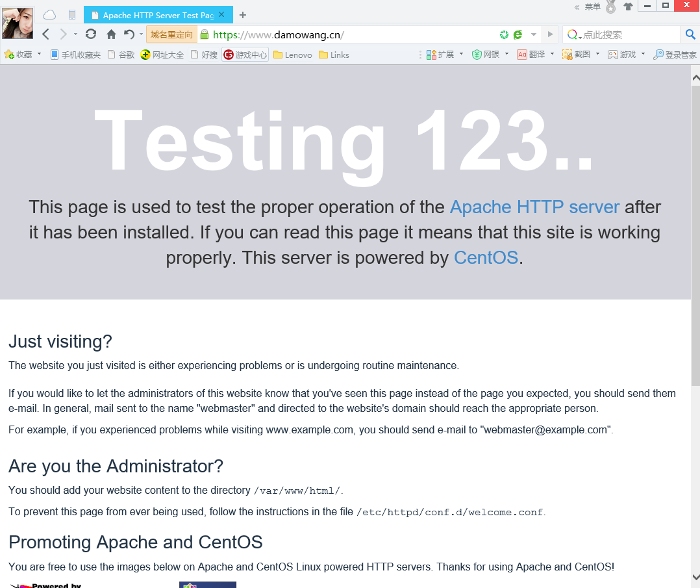Expand the 网银 dropdown arrow
Screen dimensions: 700x588
pyautogui.click(x=506, y=54)
